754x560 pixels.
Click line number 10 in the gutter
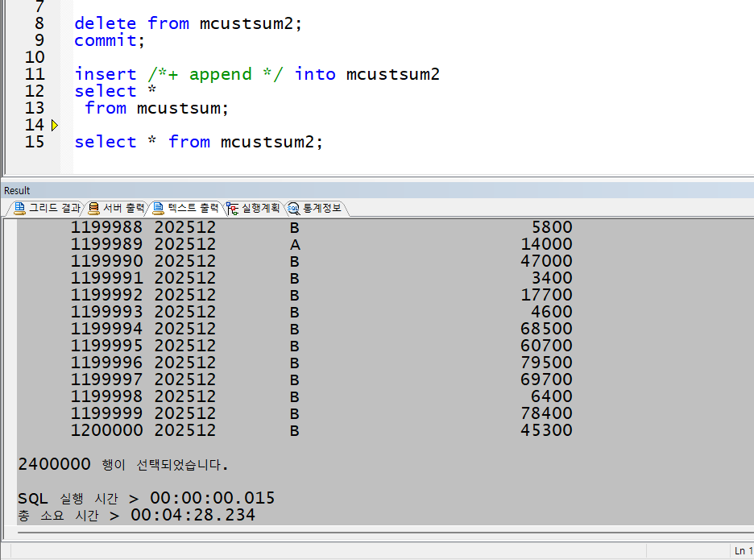point(34,57)
